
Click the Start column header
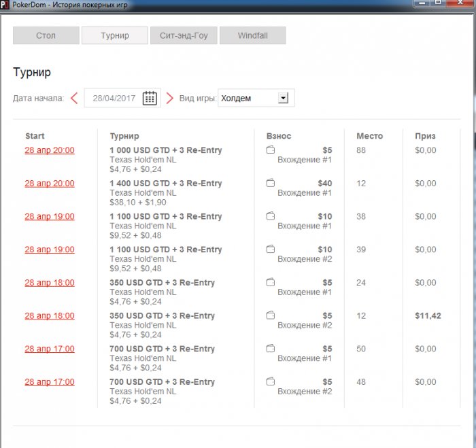click(35, 136)
